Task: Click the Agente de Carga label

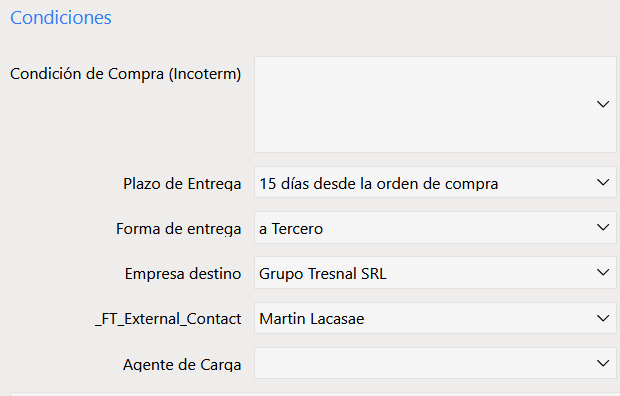Action: point(182,364)
